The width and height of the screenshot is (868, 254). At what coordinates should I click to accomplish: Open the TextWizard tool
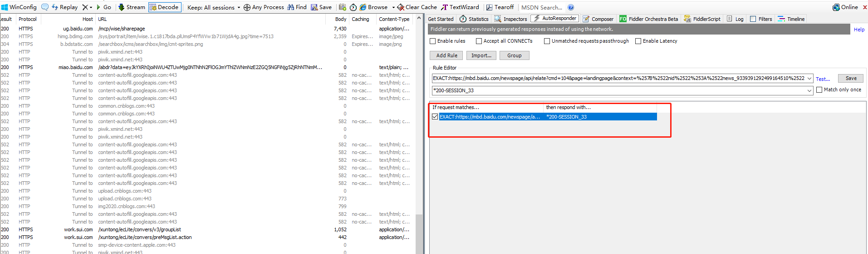(460, 7)
